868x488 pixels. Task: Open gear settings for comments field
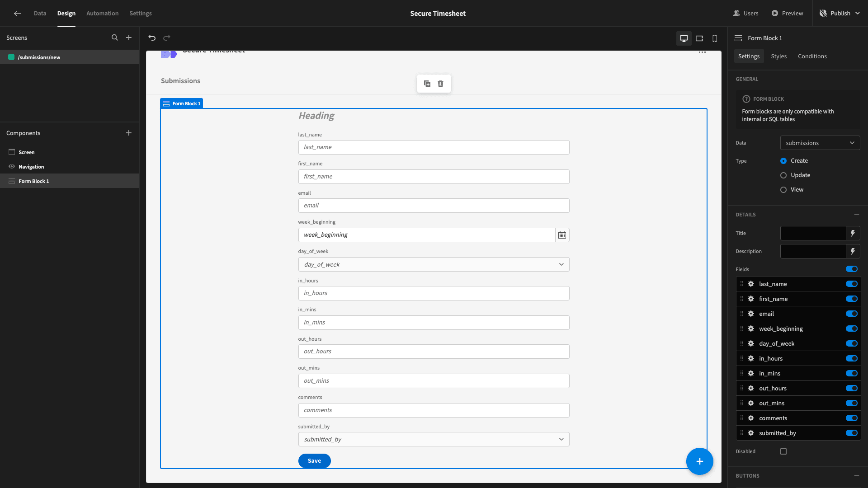click(751, 418)
